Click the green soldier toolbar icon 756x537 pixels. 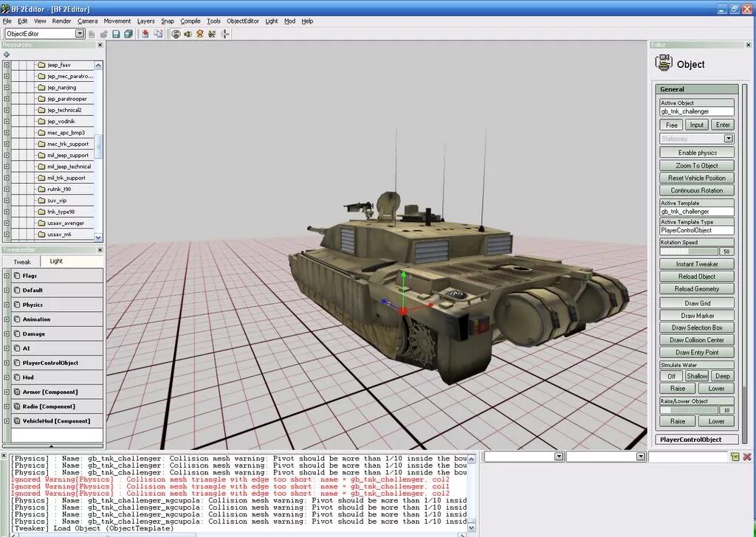click(212, 34)
